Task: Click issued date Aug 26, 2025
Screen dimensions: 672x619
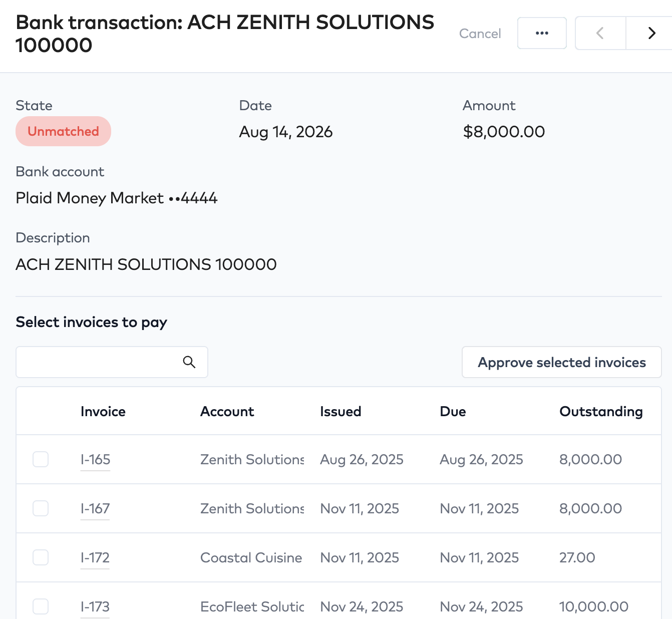Action: [362, 459]
